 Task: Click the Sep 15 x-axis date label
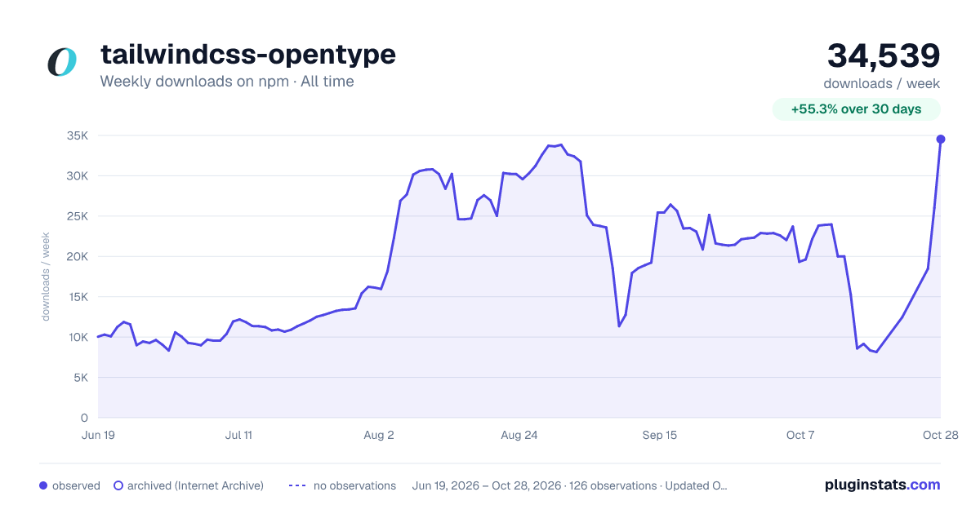pyautogui.click(x=660, y=436)
